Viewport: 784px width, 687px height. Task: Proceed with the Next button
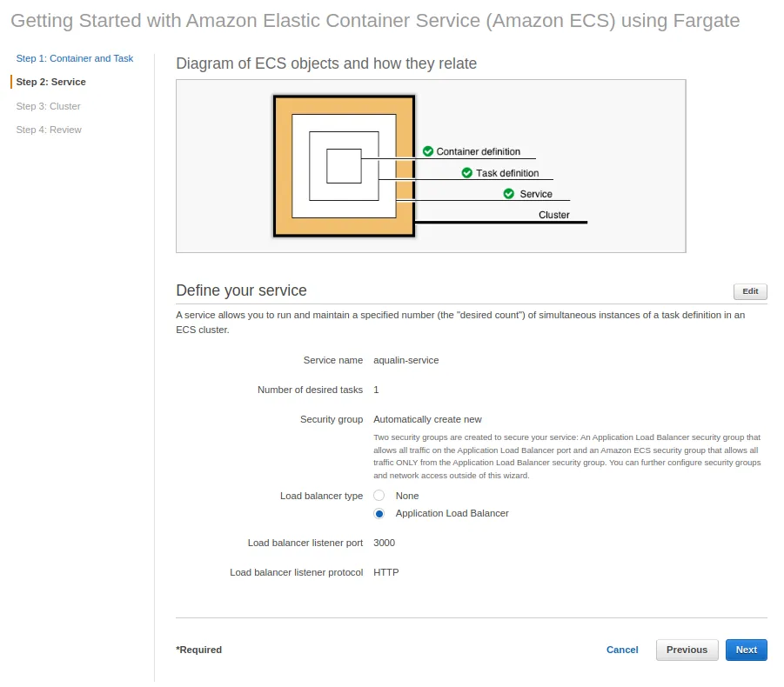tap(746, 650)
